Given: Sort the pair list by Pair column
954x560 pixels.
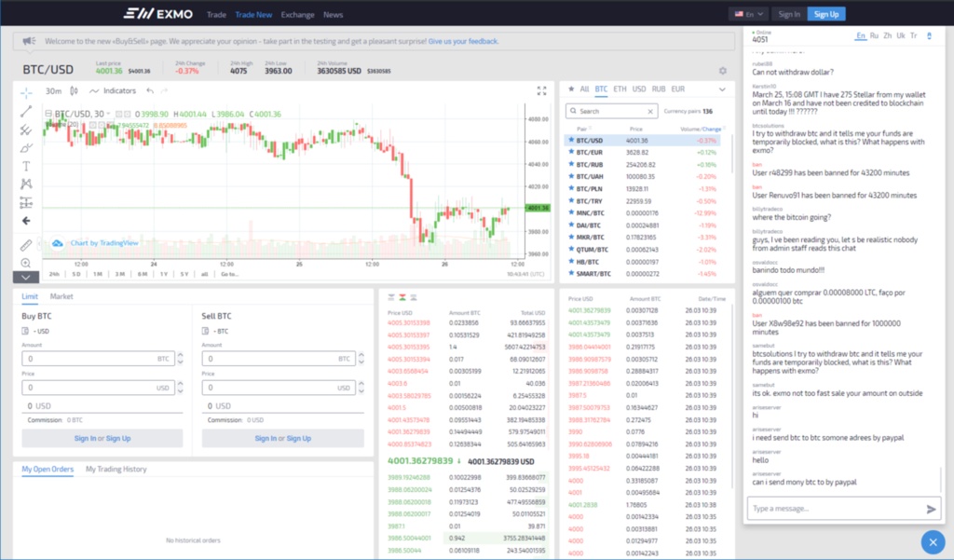Looking at the screenshot, I should pos(583,129).
